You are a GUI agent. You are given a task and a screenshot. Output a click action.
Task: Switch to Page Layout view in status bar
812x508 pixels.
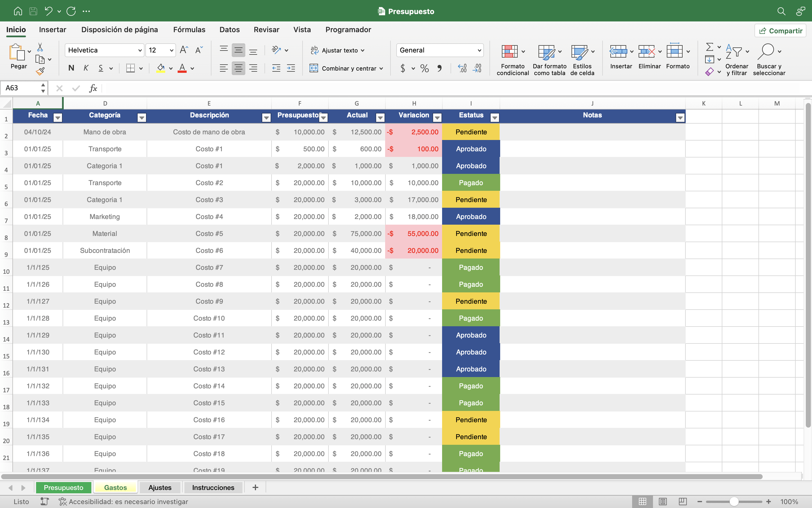[662, 501]
